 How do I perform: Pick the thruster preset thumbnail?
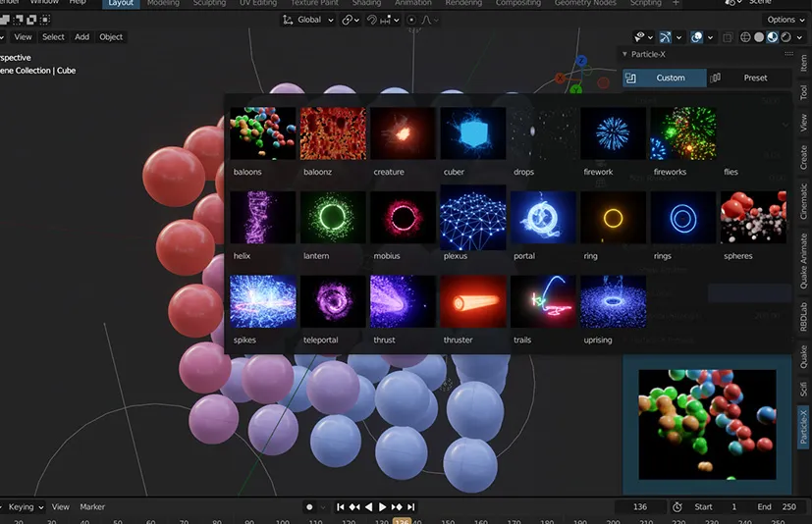point(473,301)
